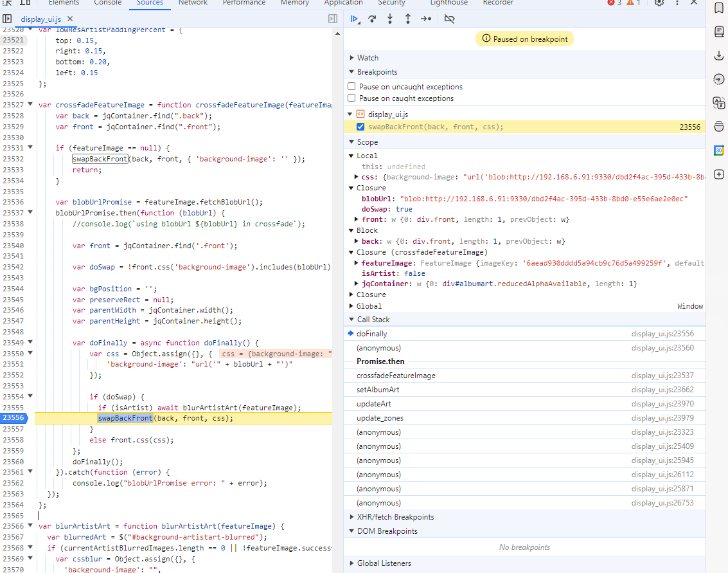Screen dimensions: 728x573
Task: Click the code editor scrollbar up arrow
Action: coord(337,33)
